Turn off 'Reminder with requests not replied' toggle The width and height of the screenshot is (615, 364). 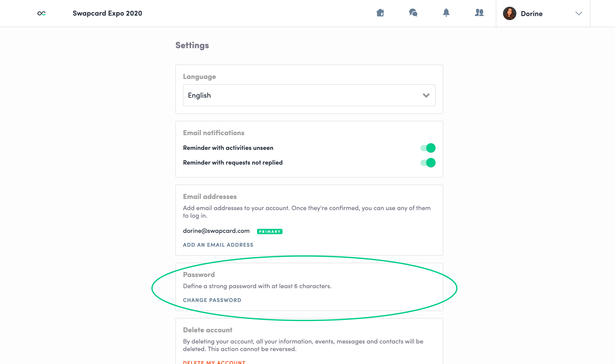(x=428, y=163)
